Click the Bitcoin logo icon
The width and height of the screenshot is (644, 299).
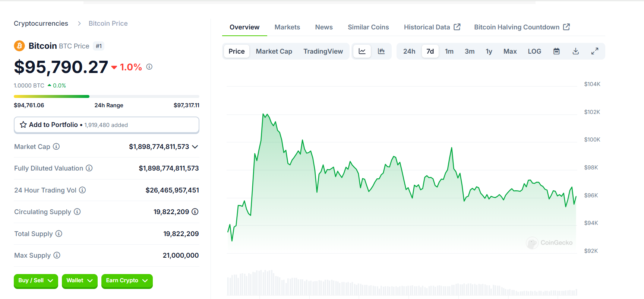[19, 46]
